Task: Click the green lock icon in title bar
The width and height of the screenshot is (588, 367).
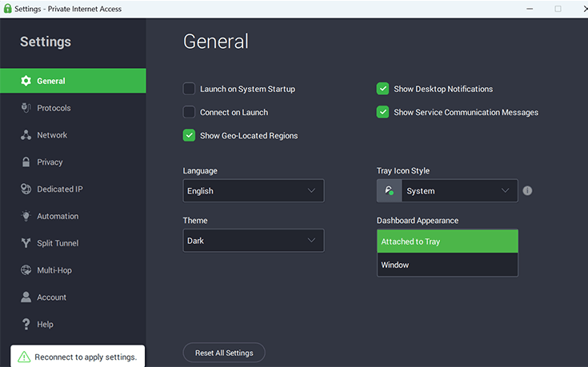Action: pos(7,8)
